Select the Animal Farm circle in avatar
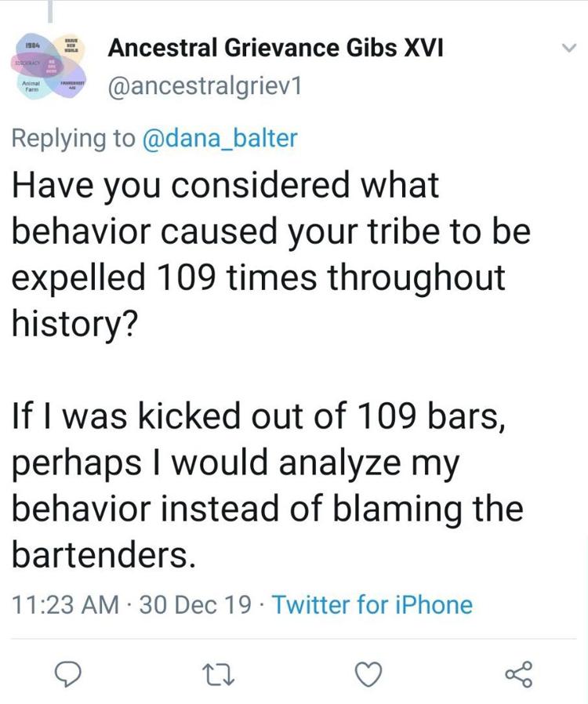The image size is (588, 704). coord(31,84)
